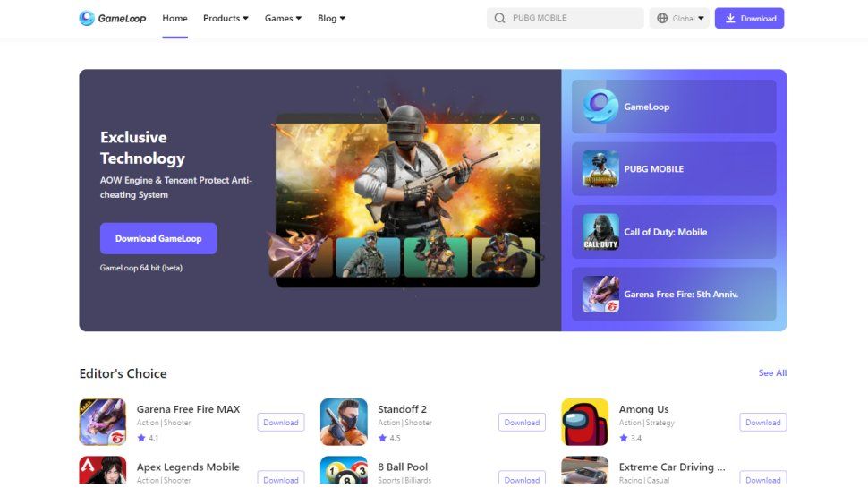This screenshot has width=868, height=488.
Task: Click the GameLoop round sidebar icon
Action: point(600,107)
